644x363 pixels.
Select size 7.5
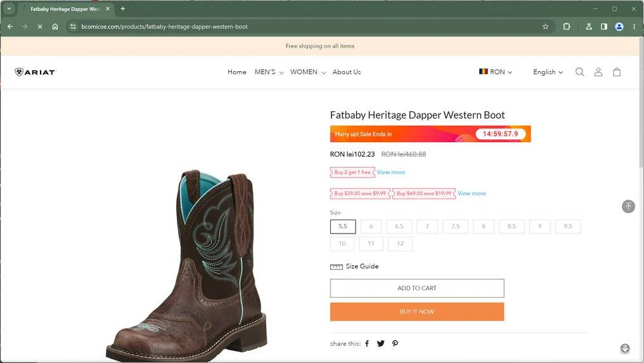pos(455,227)
